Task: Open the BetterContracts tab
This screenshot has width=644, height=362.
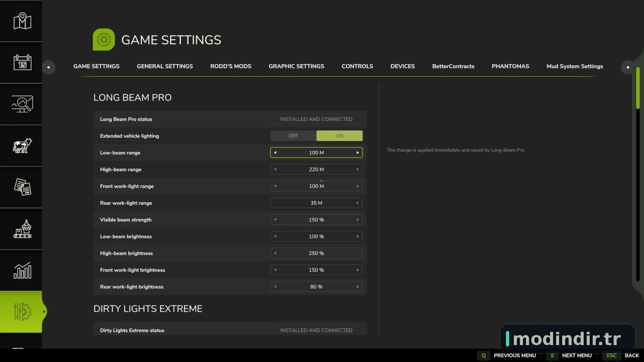Action: (453, 66)
